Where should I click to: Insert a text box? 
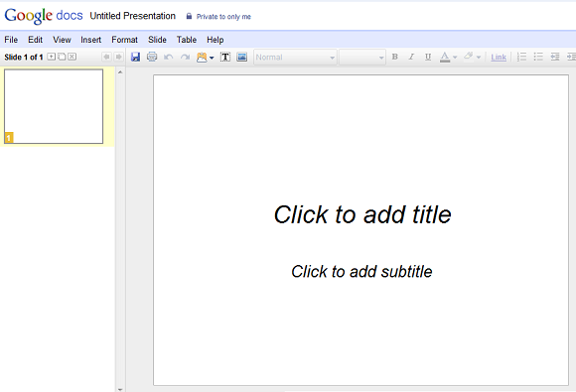click(225, 57)
